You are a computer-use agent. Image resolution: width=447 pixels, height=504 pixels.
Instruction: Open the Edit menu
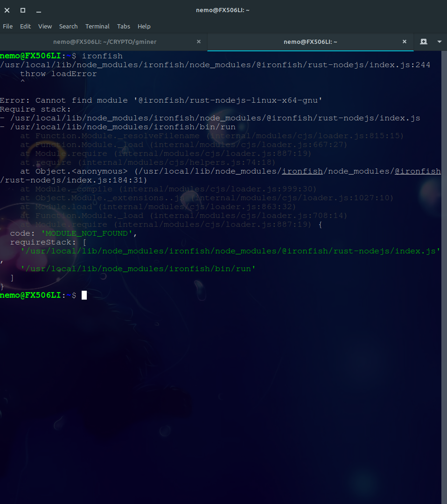(25, 26)
